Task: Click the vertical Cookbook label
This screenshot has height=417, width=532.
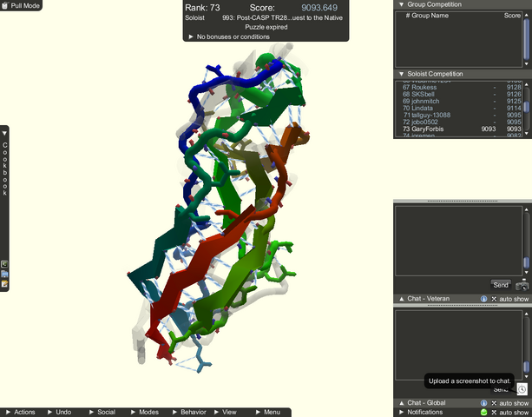Action: click(4, 169)
